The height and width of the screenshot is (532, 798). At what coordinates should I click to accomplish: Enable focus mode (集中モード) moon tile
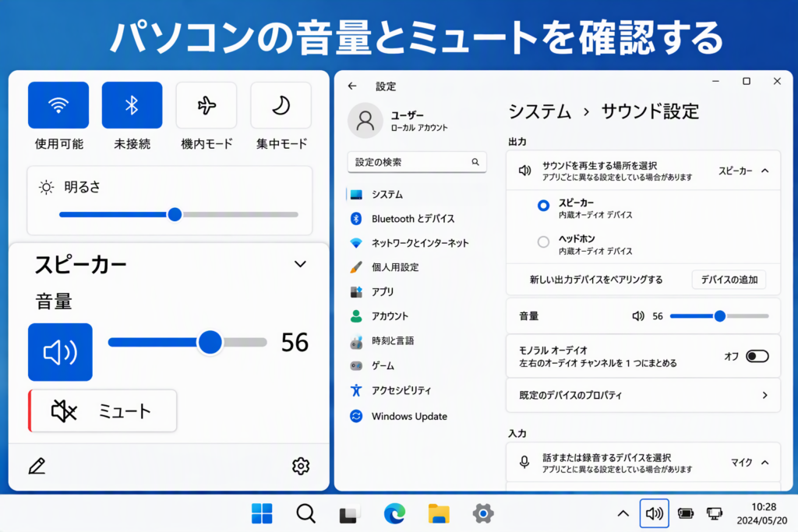click(281, 105)
